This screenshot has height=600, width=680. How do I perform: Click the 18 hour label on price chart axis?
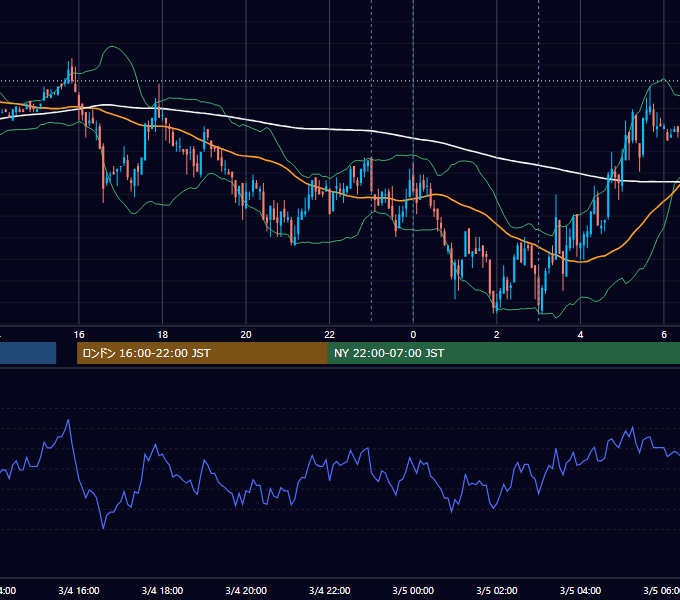[x=163, y=335]
